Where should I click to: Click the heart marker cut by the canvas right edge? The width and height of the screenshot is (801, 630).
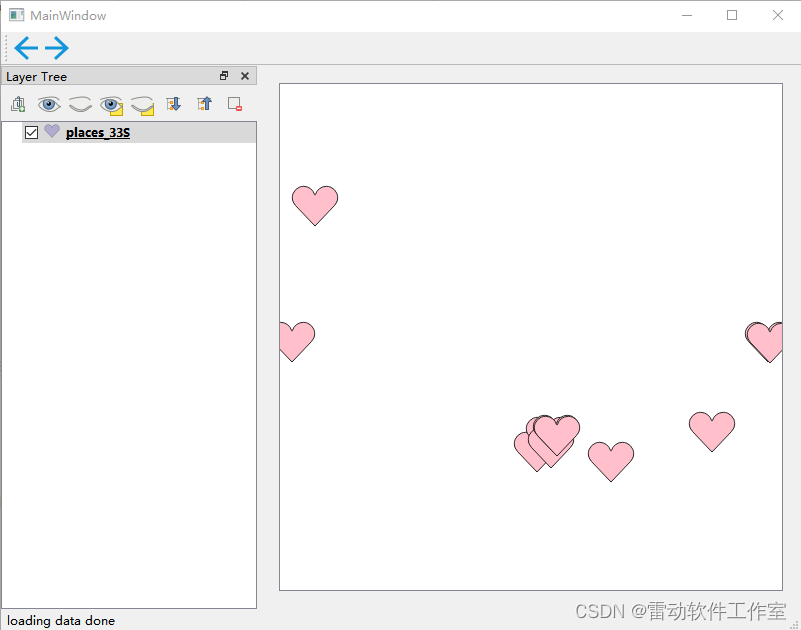(x=764, y=342)
